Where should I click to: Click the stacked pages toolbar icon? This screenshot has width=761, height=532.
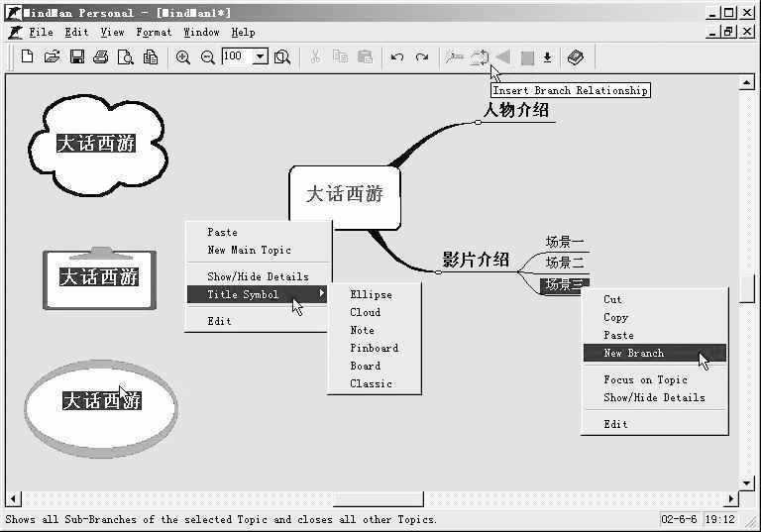click(x=151, y=57)
